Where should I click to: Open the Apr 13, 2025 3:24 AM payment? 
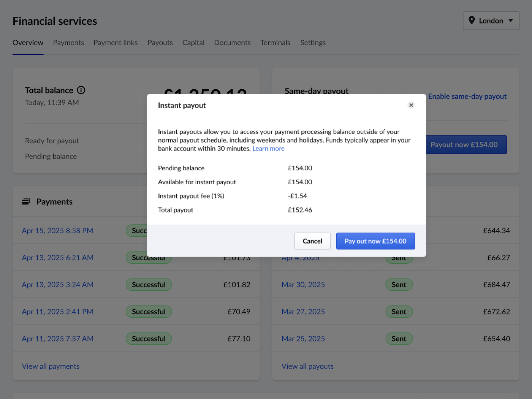pos(57,285)
